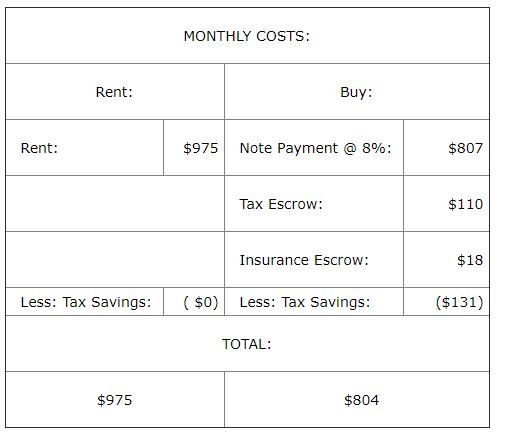Click the Tax Escrow label
528x433 pixels.
pos(281,204)
